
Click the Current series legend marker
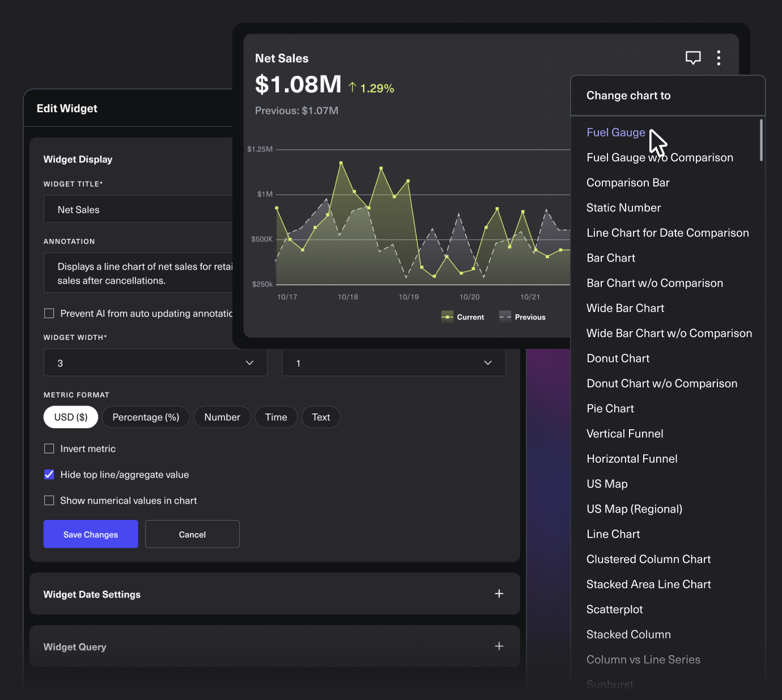click(x=447, y=317)
